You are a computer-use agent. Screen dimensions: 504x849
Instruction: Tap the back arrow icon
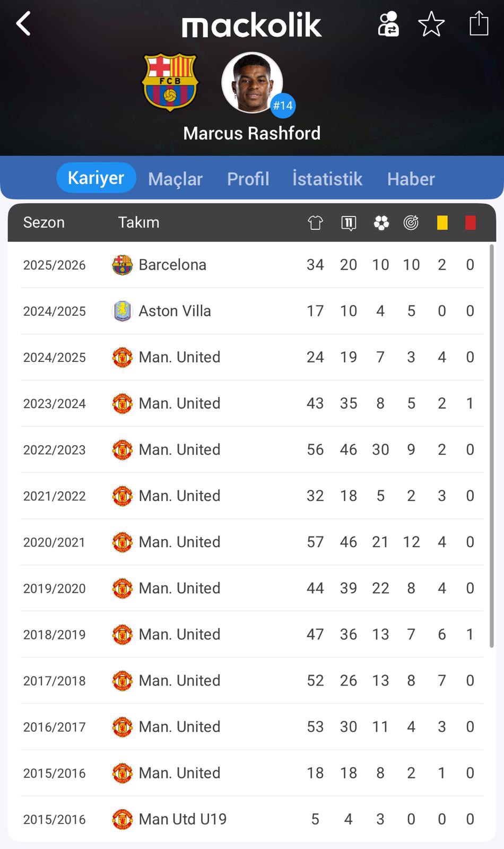[23, 24]
